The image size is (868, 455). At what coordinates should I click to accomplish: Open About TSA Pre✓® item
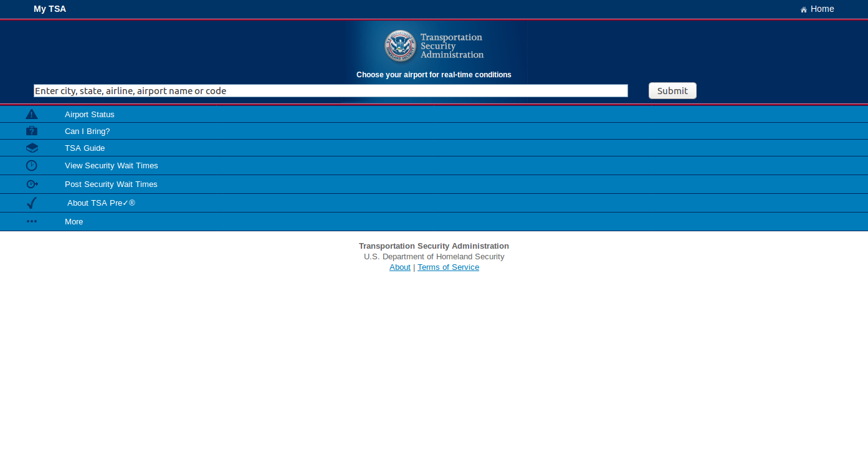(434, 203)
